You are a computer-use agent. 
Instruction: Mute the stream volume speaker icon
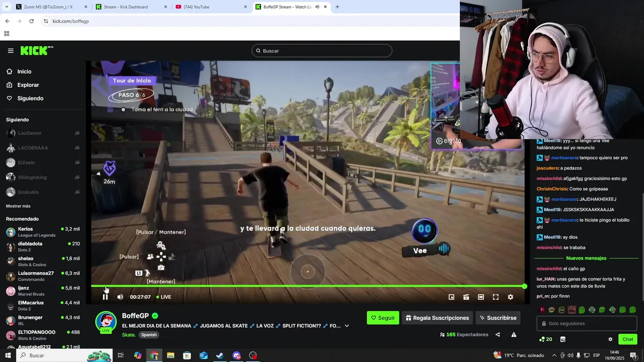click(x=120, y=297)
